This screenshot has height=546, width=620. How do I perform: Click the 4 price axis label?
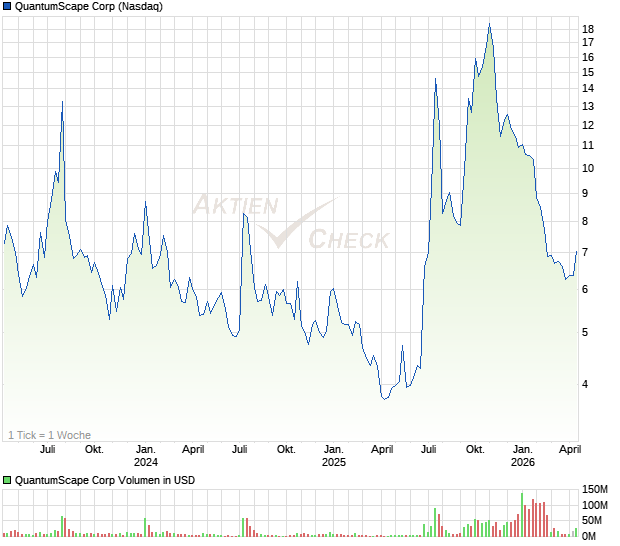click(586, 384)
